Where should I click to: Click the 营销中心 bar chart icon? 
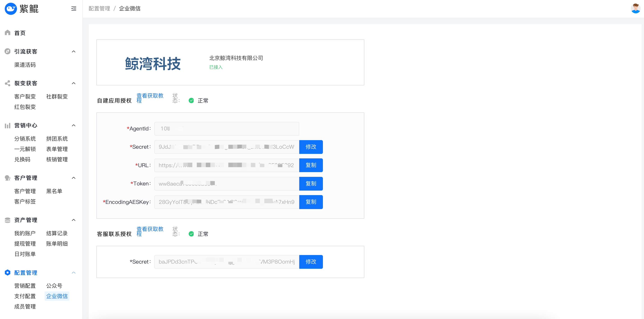tap(7, 125)
